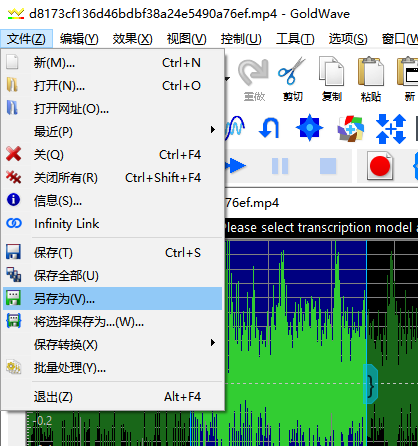Click the Open folder icon in File menu
Screen dimensions: 418x446
point(12,85)
